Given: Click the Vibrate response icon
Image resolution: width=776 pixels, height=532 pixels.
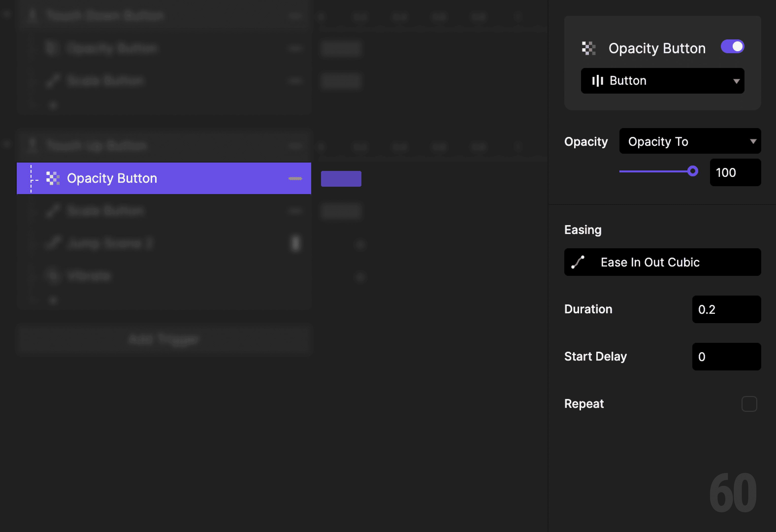Looking at the screenshot, I should pyautogui.click(x=53, y=276).
